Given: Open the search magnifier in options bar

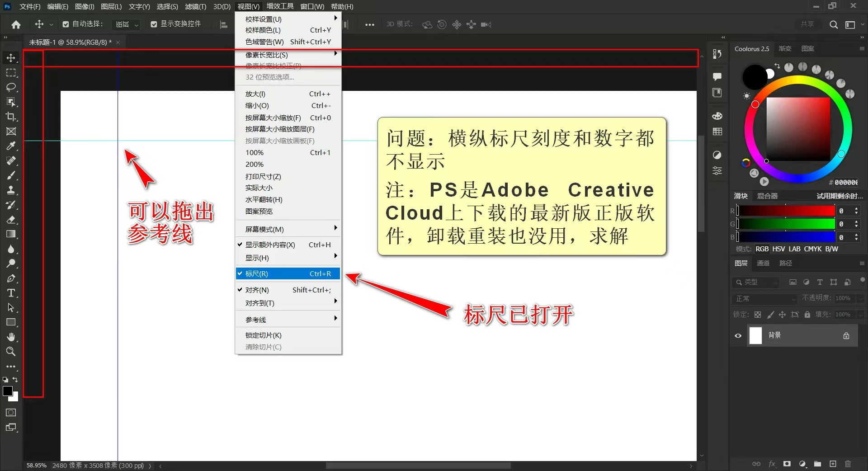Looking at the screenshot, I should [x=834, y=24].
